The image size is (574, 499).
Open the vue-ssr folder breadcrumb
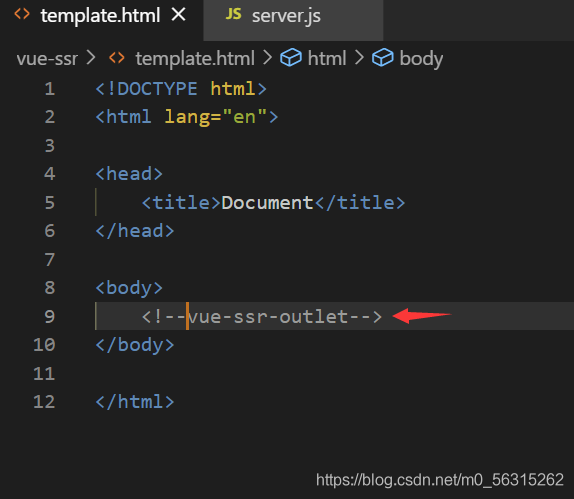tap(47, 59)
